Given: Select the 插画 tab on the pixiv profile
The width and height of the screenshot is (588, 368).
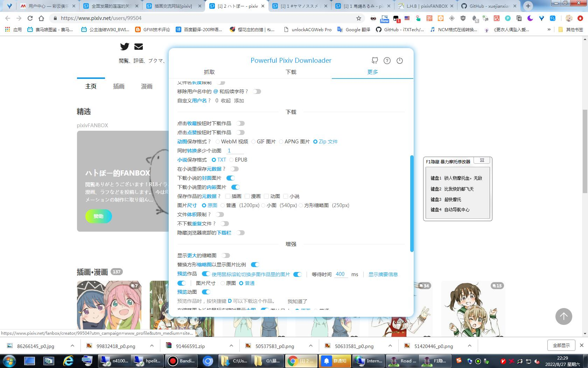Looking at the screenshot, I should [118, 86].
